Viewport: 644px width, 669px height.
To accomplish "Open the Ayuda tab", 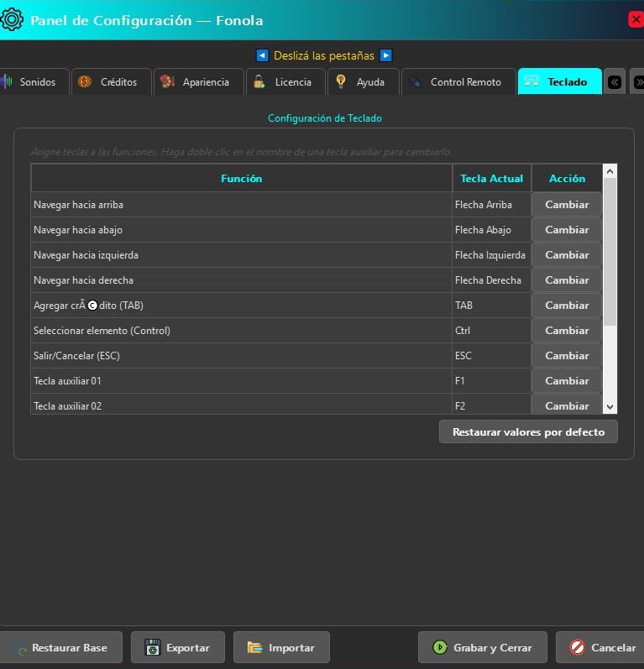I will 364,81.
